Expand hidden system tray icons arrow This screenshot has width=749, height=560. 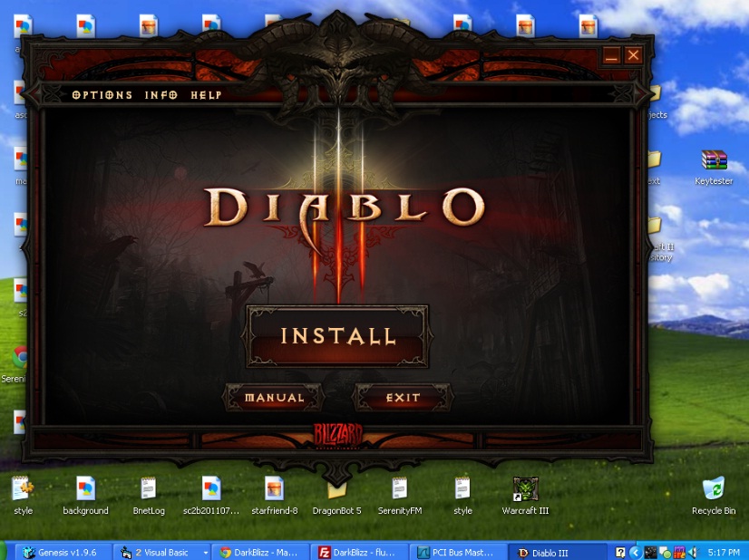636,553
